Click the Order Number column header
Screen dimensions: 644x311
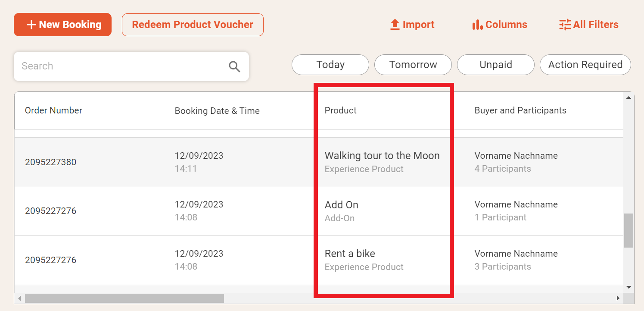coord(53,110)
